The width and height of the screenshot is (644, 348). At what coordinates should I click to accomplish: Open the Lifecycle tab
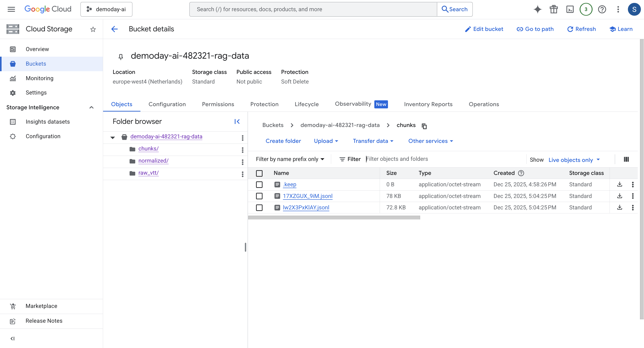click(x=307, y=104)
